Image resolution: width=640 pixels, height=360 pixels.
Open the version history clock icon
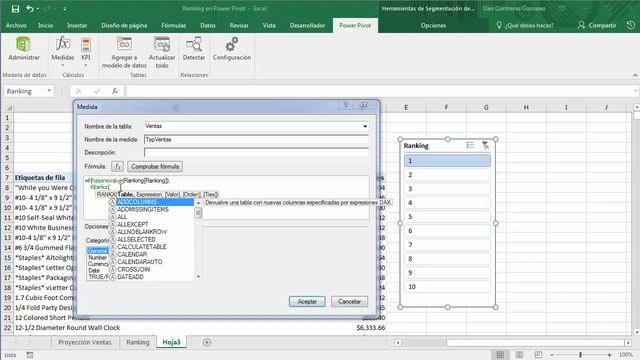(x=631, y=25)
